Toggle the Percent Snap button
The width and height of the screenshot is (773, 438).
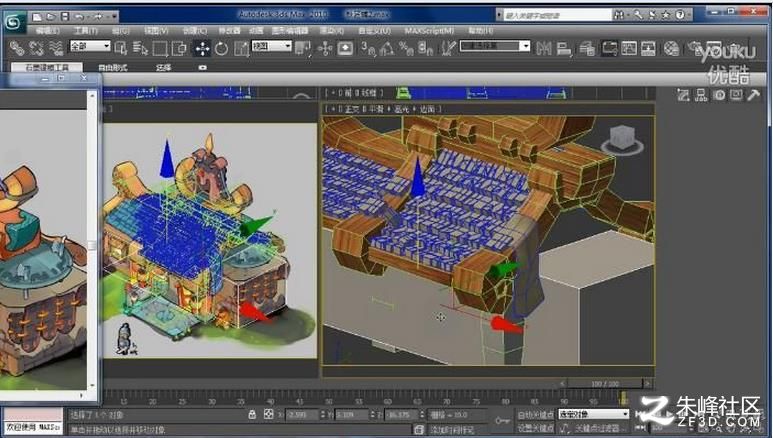coord(406,48)
